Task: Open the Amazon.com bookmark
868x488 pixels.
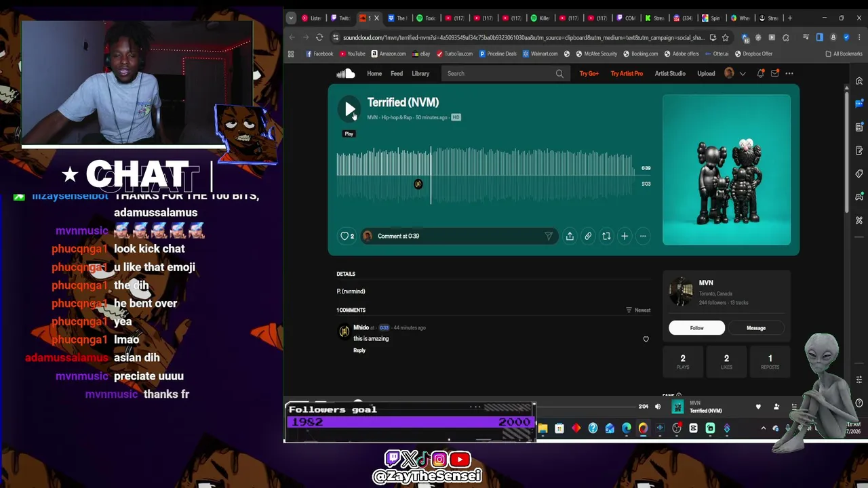Action: coord(389,54)
